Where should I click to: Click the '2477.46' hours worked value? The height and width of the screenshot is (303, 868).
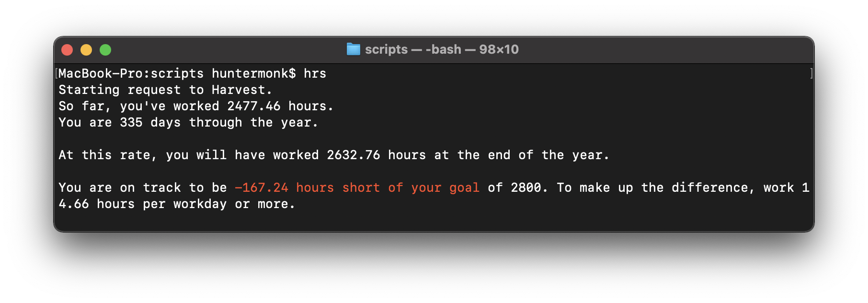(253, 106)
